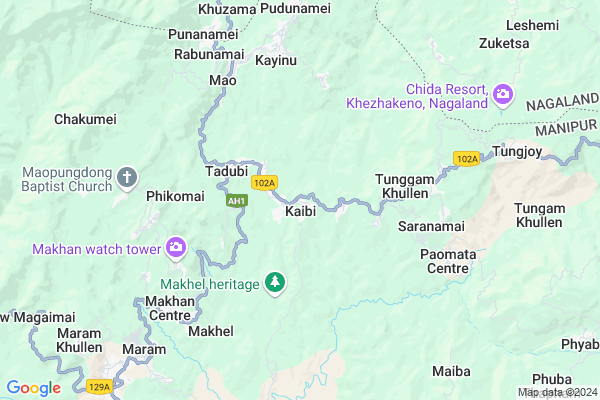Click the Tadubi place label
This screenshot has width=600, height=400.
click(227, 171)
